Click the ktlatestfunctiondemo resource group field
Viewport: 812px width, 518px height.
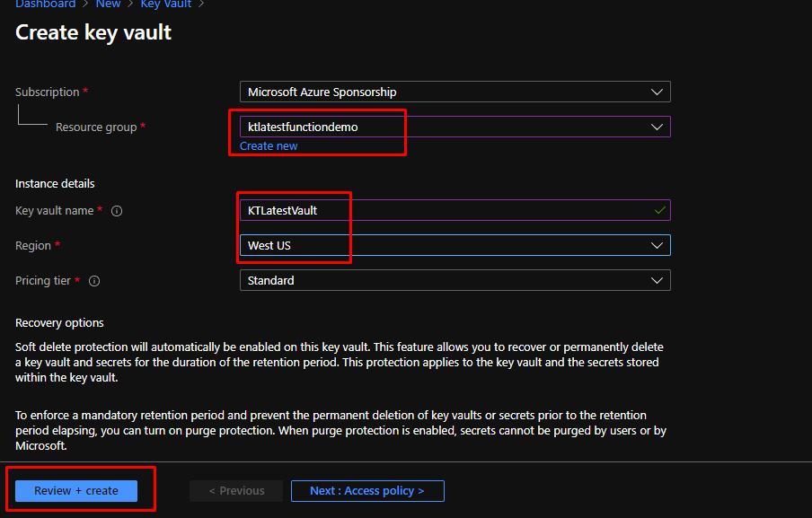point(455,127)
